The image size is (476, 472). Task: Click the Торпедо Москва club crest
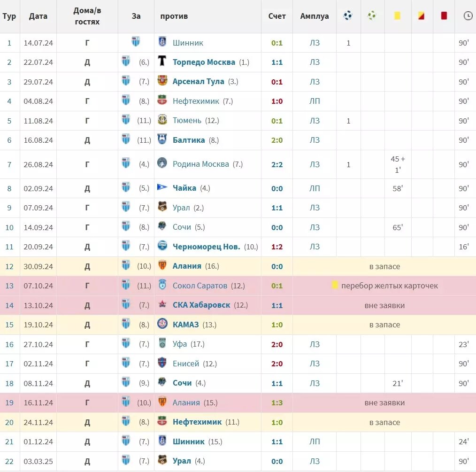(x=162, y=61)
